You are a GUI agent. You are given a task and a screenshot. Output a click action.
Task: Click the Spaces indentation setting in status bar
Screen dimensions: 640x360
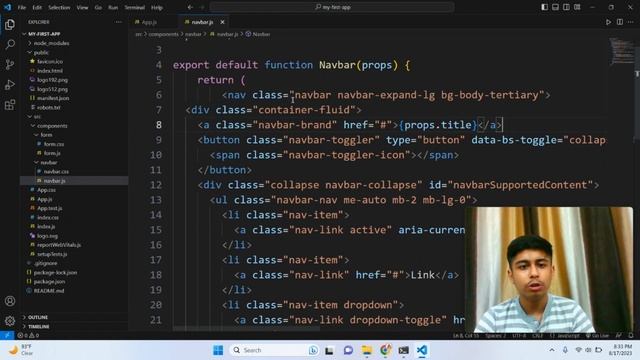496,336
